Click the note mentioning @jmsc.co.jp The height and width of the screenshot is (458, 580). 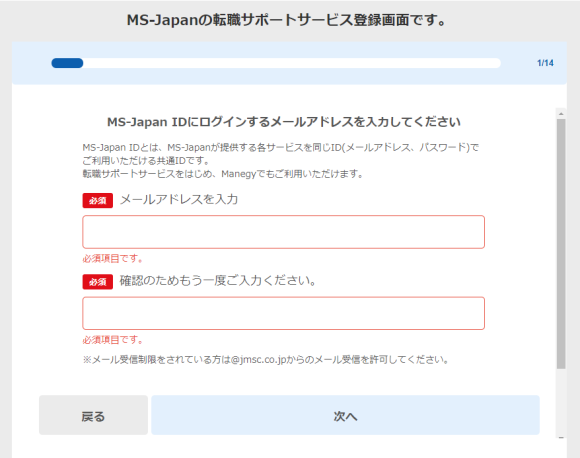pos(266,360)
